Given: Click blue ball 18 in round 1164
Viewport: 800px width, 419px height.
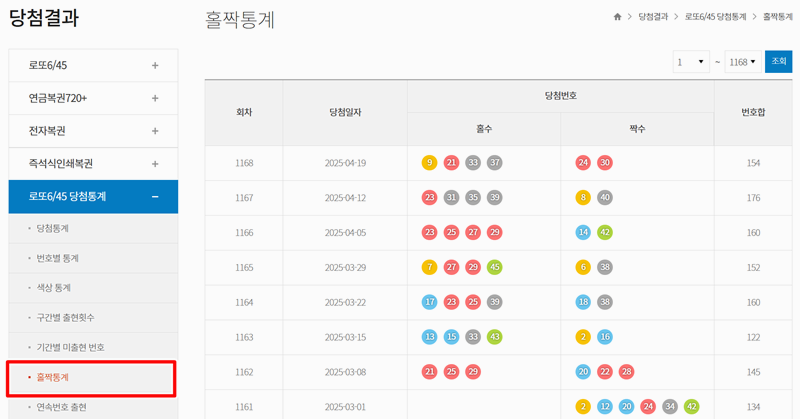Looking at the screenshot, I should tap(583, 302).
